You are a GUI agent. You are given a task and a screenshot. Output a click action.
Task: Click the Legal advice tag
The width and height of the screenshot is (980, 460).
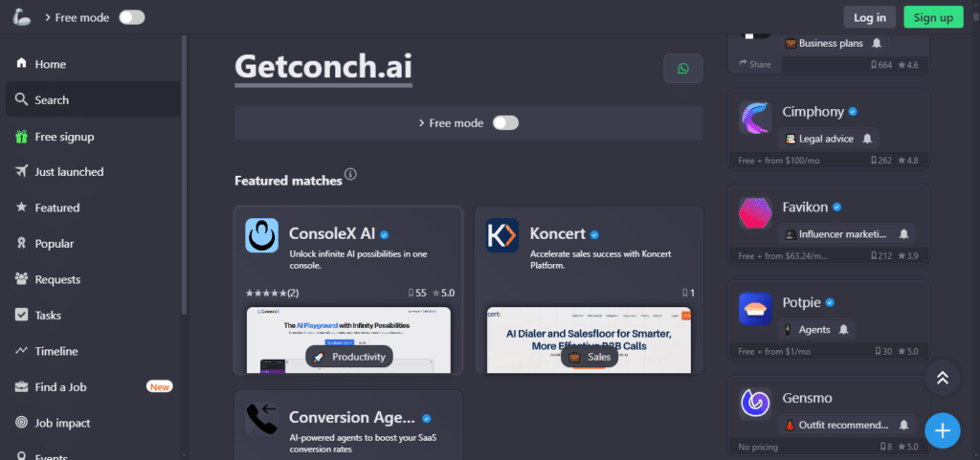(818, 139)
